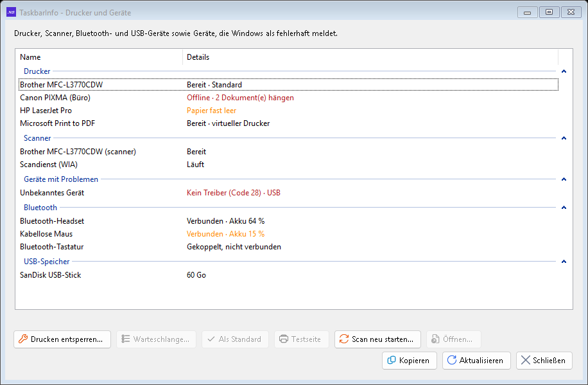
Task: Select the HP LaserJet Pro row
Action: 288,111
